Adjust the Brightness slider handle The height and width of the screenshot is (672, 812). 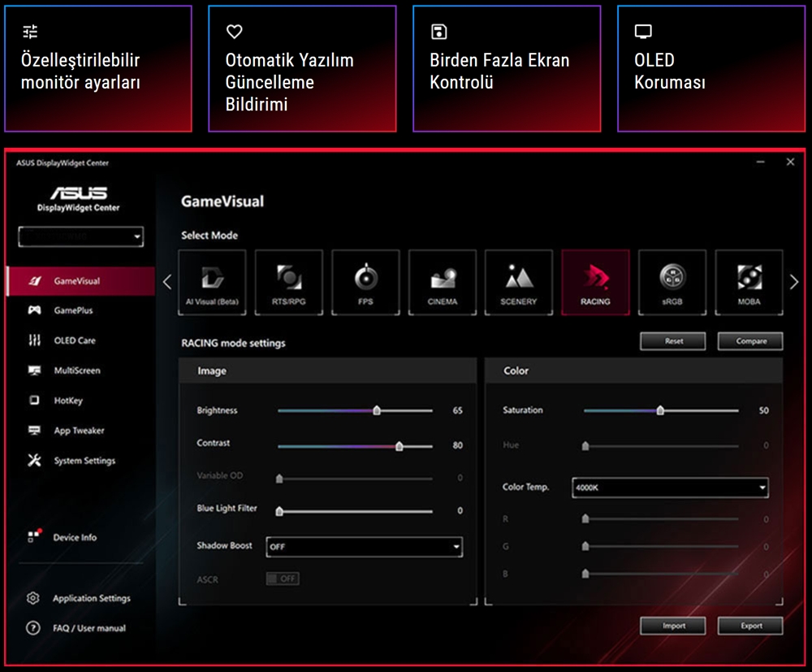377,411
